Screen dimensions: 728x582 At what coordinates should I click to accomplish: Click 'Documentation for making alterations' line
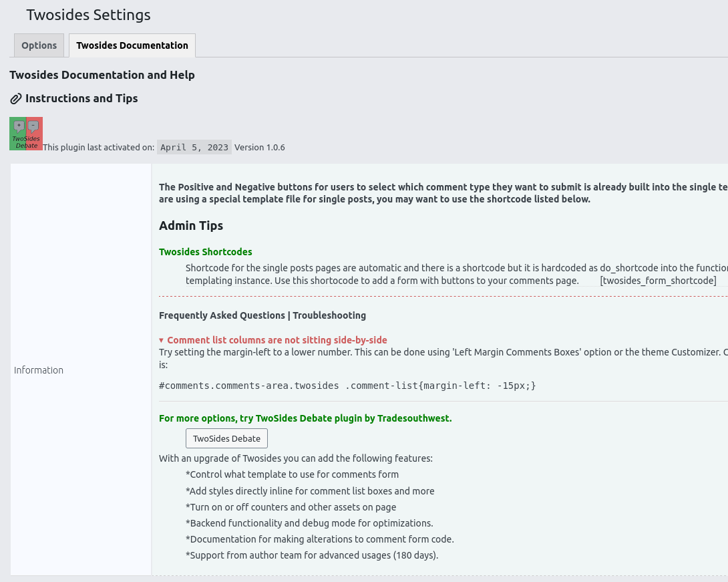pos(320,539)
